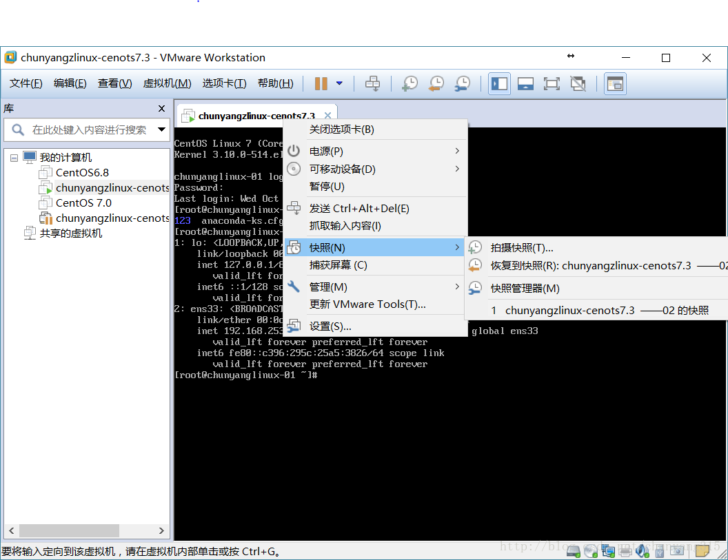Select 共享的虚拟机 in the library tree
Screen dimensions: 728x560
click(70, 234)
